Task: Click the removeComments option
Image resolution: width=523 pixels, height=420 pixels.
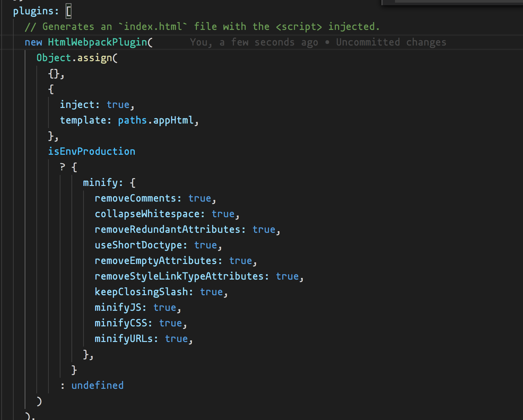Action: point(135,198)
